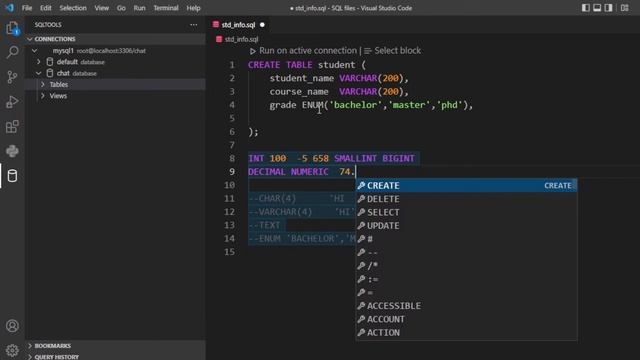Toggle the primary side bar layout icon
This screenshot has height=360, width=640.
tap(585, 8)
